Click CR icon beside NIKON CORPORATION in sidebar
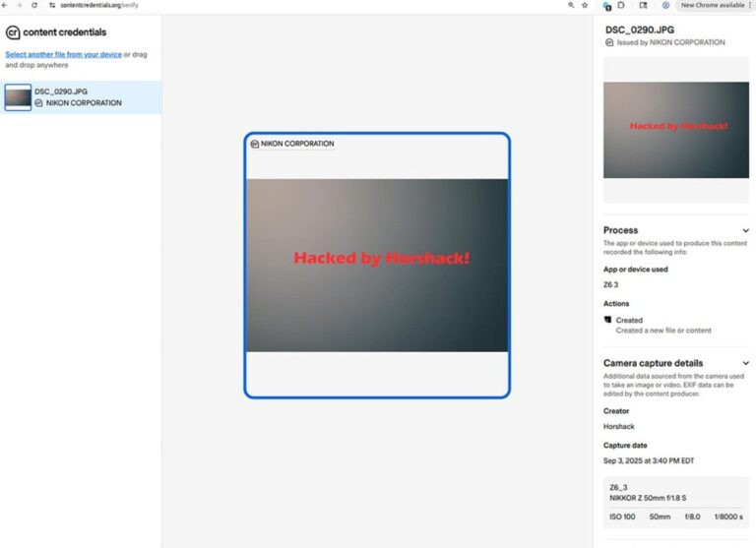Screen dimensions: 756x548 click(x=38, y=102)
